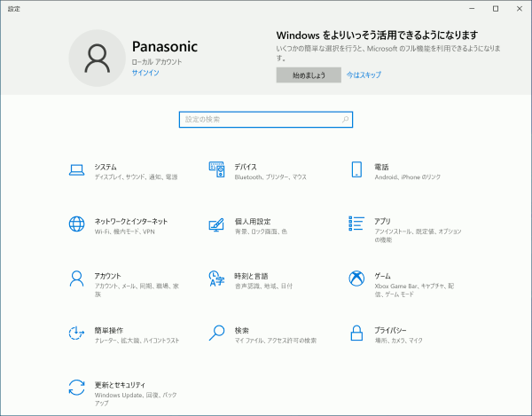Viewport: 532px width, 416px height.
Task: Click the 背景、ロック画面、色 description
Action: coord(261,232)
